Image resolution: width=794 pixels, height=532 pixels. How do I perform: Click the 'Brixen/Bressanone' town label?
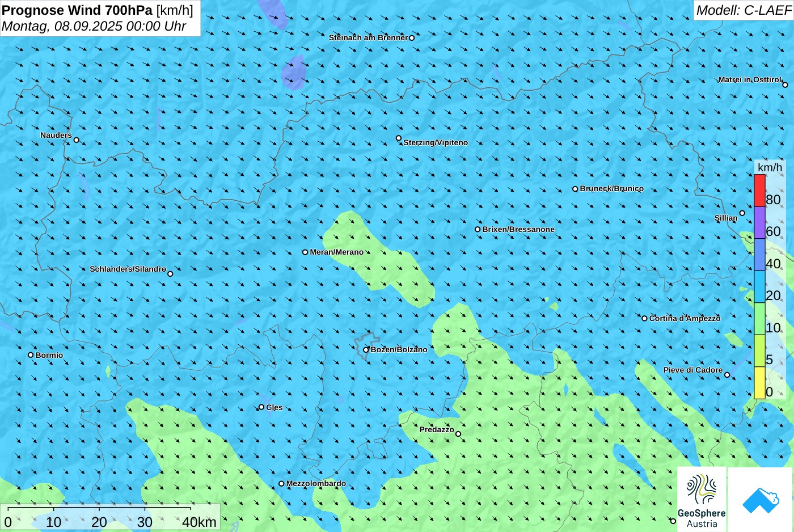point(518,229)
